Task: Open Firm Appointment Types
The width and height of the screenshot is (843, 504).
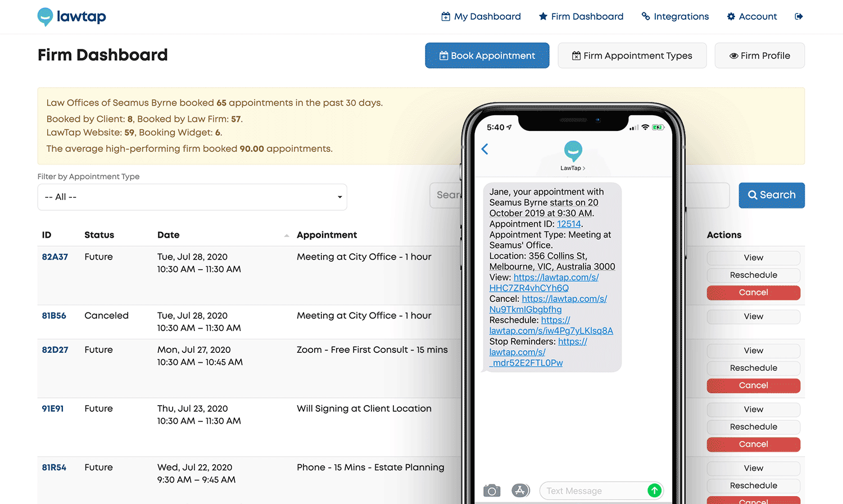Action: 632,56
